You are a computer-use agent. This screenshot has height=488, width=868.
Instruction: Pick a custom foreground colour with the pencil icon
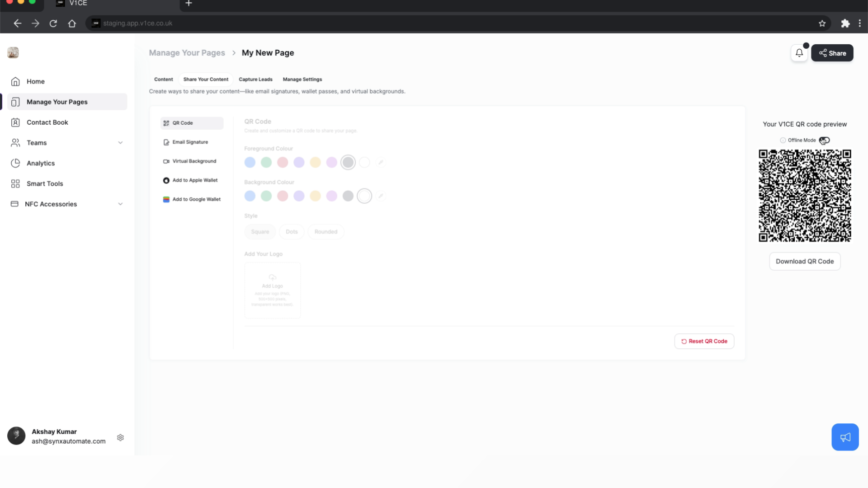[x=381, y=162]
